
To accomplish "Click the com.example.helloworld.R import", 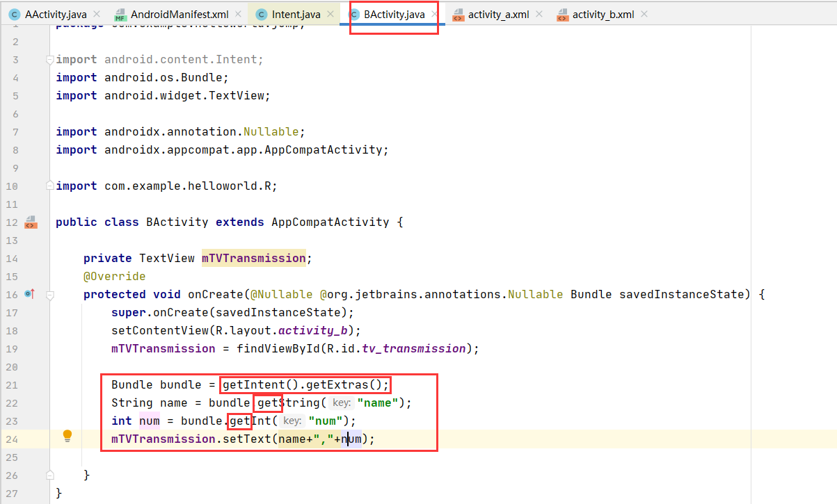I will (166, 186).
